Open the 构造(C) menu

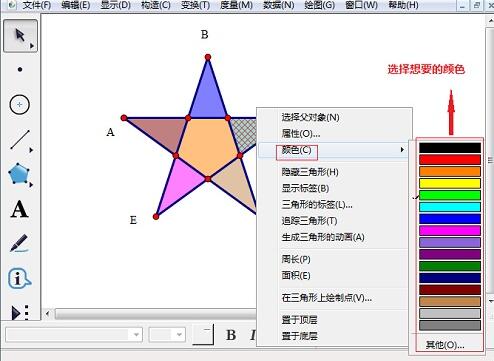(x=155, y=5)
